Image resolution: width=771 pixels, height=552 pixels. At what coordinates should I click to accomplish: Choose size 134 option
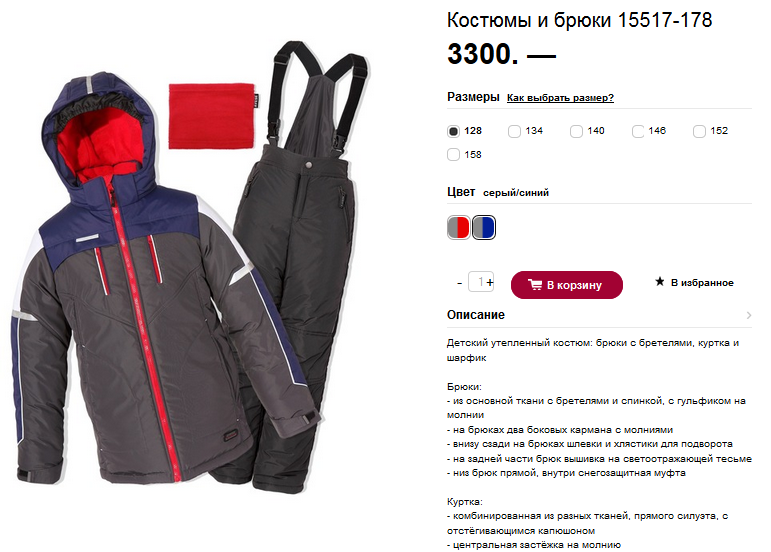pyautogui.click(x=514, y=131)
